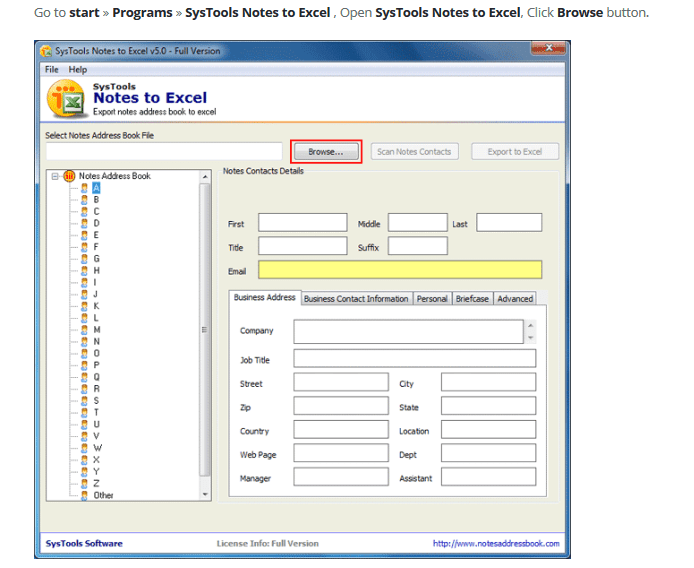Viewport: 694px width, 568px height.
Task: Click the contact icon beside letter W
Action: (x=84, y=448)
